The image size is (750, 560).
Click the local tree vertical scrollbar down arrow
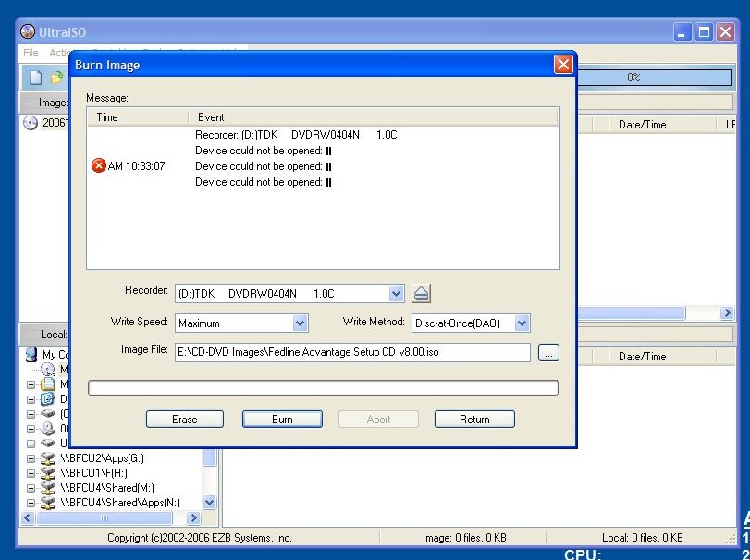(x=210, y=502)
